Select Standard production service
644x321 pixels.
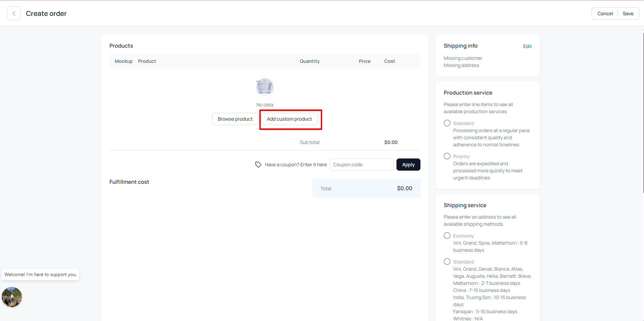pos(447,123)
